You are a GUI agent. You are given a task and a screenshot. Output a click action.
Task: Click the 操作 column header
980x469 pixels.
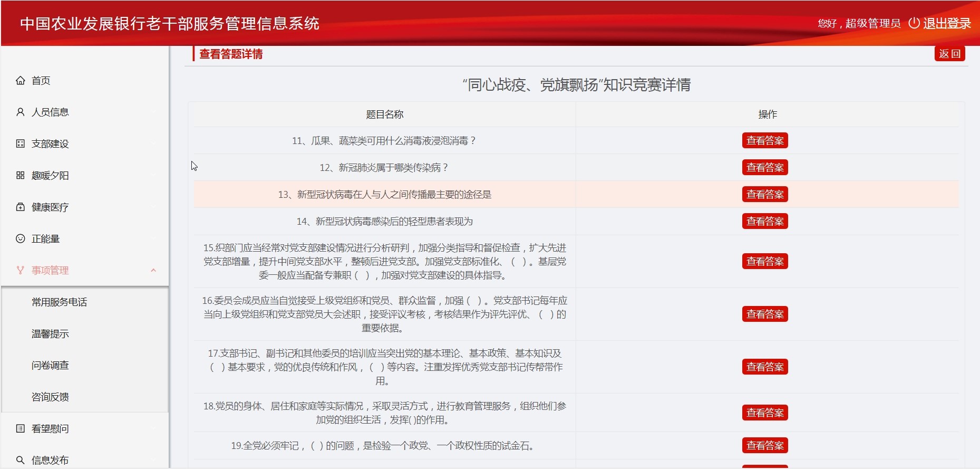click(768, 114)
